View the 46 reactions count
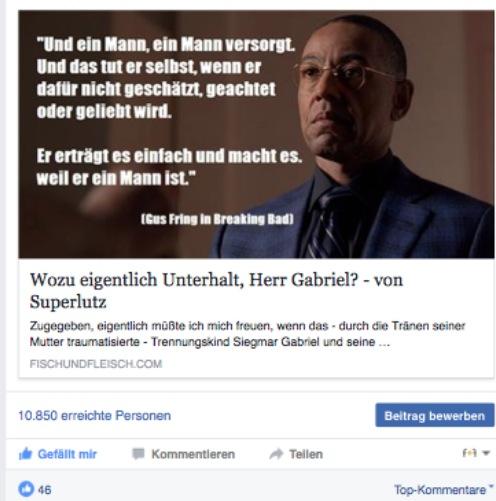Screen dimensions: 496x501 [44, 490]
